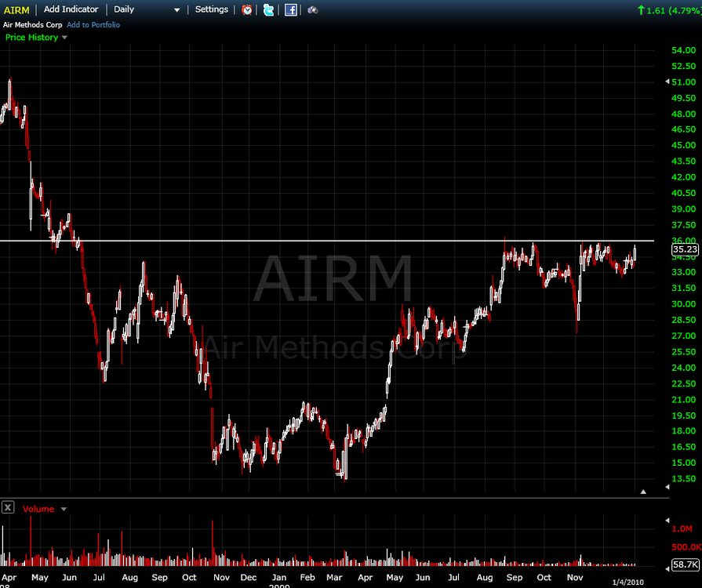Click the 42.00 price axis label

[684, 176]
